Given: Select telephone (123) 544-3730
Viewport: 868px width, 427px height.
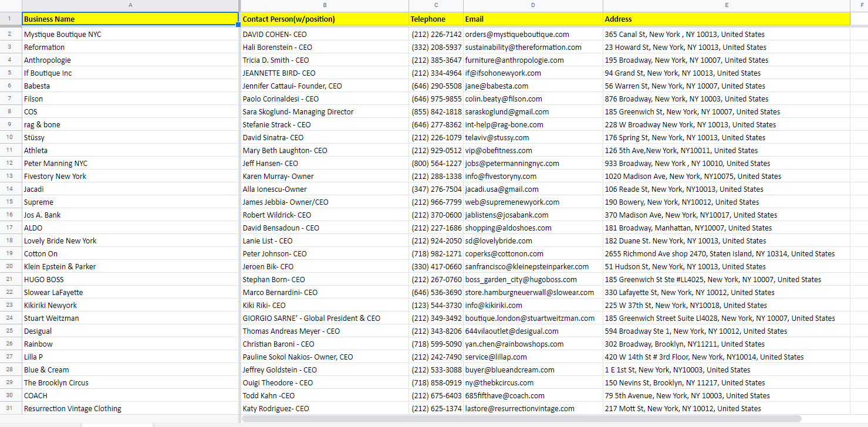Looking at the screenshot, I should point(436,305).
